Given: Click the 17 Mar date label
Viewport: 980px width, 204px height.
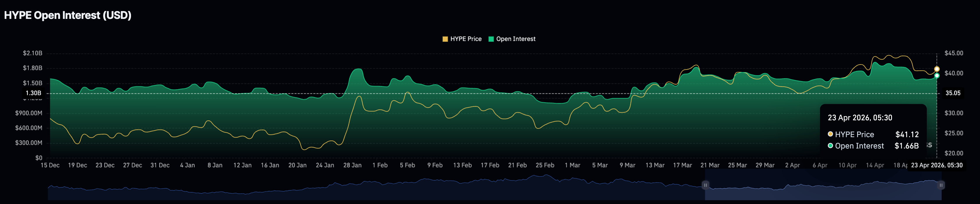Looking at the screenshot, I should coord(682,165).
